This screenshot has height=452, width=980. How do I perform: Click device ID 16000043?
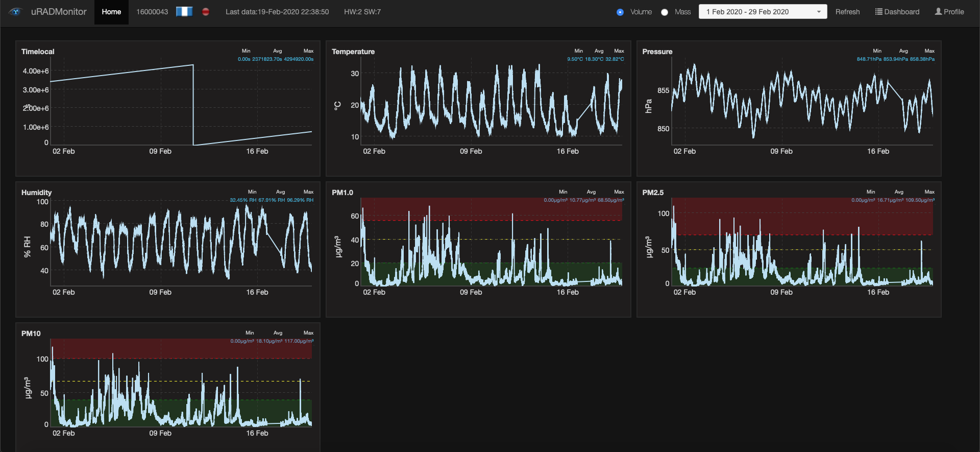coord(152,12)
